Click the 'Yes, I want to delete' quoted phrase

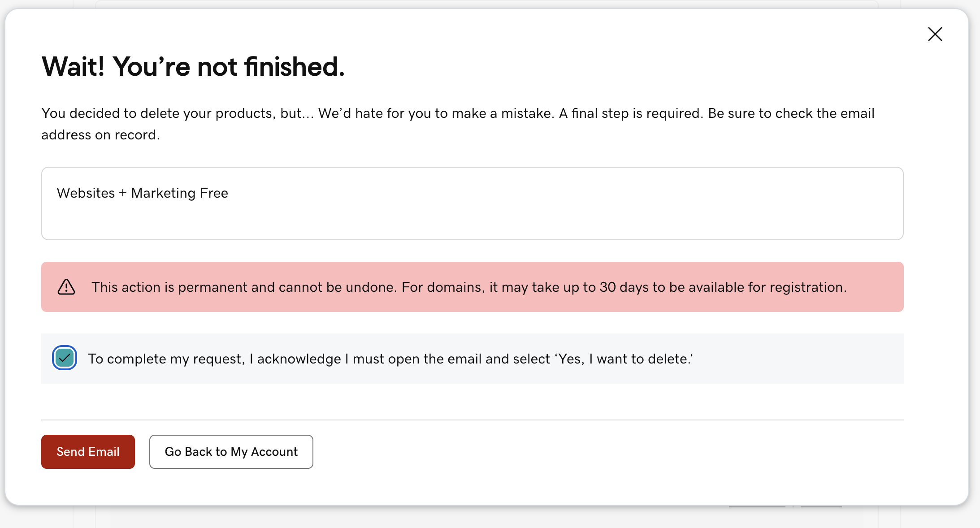(x=623, y=359)
